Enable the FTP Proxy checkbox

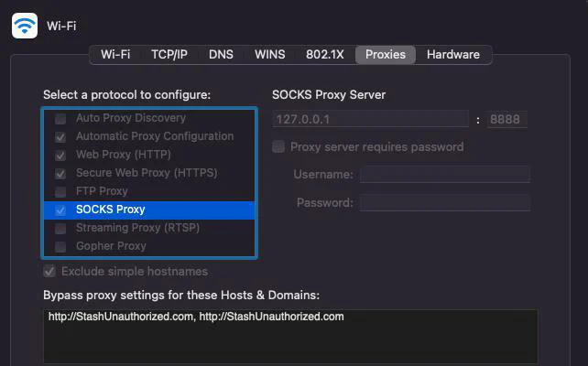pos(60,191)
